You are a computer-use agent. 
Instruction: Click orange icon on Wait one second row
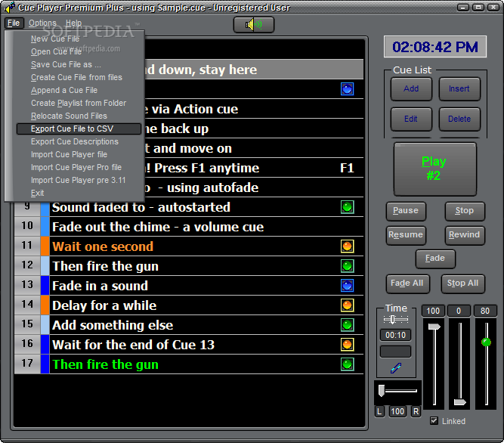click(347, 246)
